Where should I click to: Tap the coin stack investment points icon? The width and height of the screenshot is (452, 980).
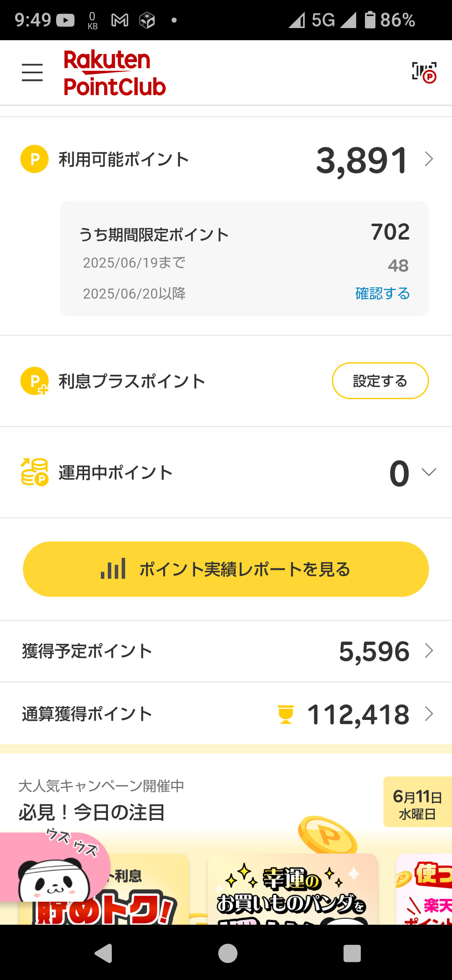tap(34, 472)
